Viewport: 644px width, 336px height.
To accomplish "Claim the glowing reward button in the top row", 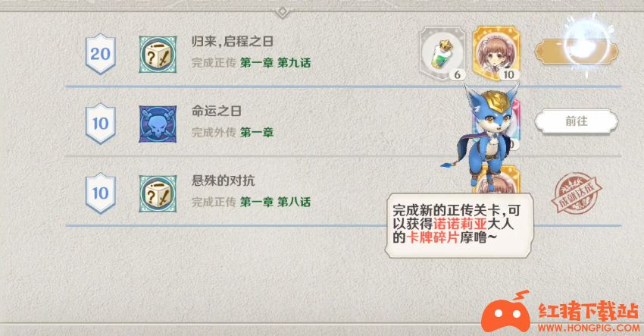I will coord(577,52).
